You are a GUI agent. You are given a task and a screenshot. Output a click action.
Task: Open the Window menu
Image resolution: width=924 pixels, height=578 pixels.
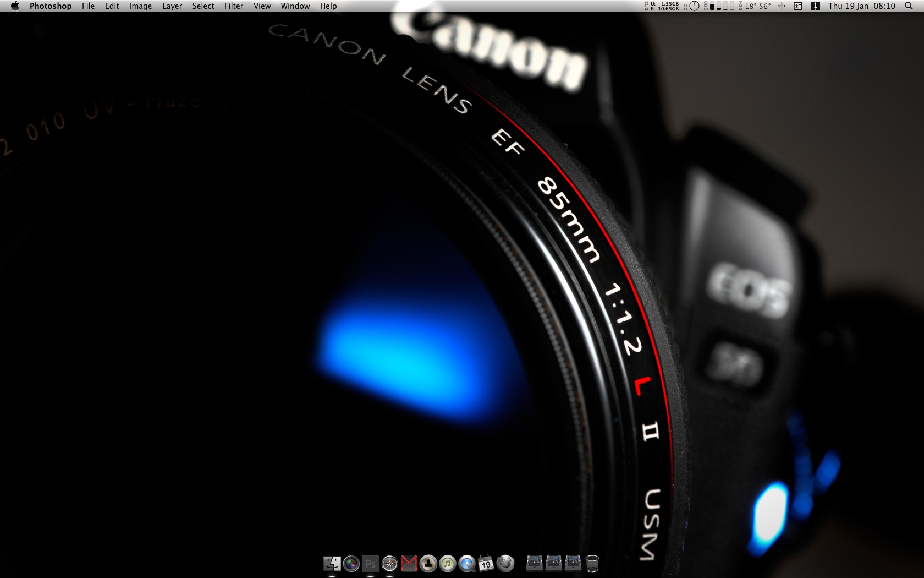(295, 6)
